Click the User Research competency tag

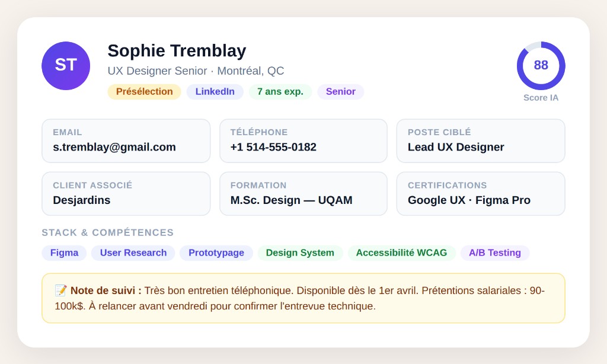(x=133, y=253)
